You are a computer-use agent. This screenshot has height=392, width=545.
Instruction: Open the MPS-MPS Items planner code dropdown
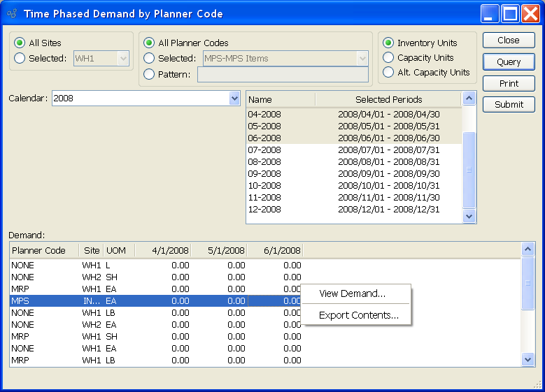pos(362,59)
